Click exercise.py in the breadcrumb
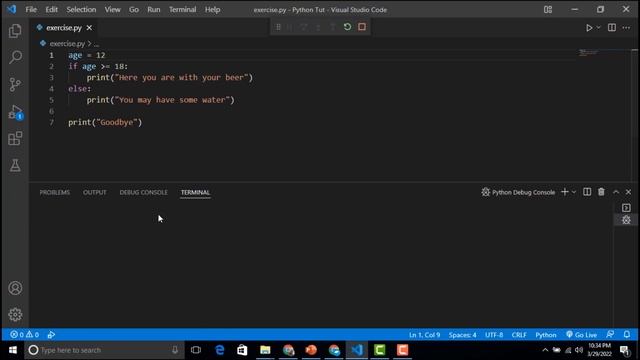This screenshot has height=360, width=640. tap(67, 43)
